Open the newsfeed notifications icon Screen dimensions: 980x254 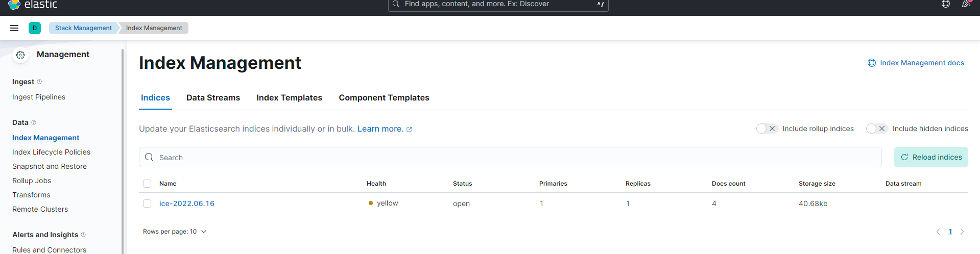(966, 4)
